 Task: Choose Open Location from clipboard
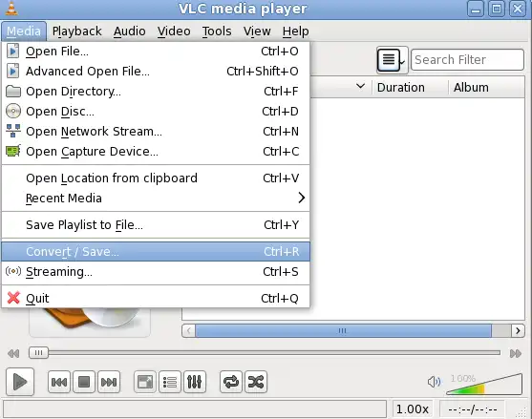coord(156,178)
